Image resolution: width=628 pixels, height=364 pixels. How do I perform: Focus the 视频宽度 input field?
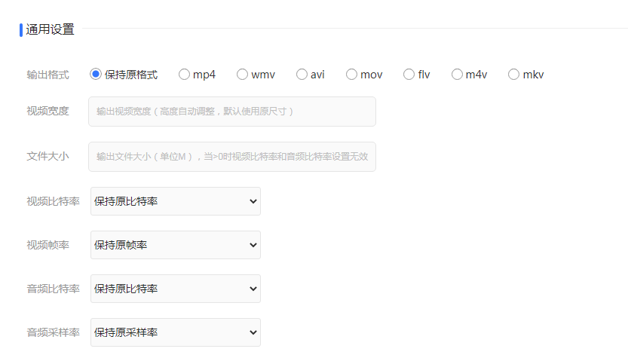232,112
